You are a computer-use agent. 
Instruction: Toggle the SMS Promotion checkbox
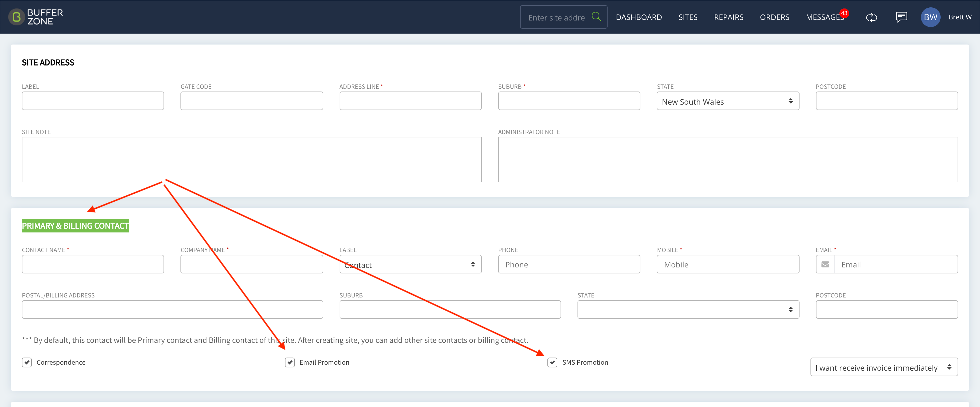click(552, 362)
